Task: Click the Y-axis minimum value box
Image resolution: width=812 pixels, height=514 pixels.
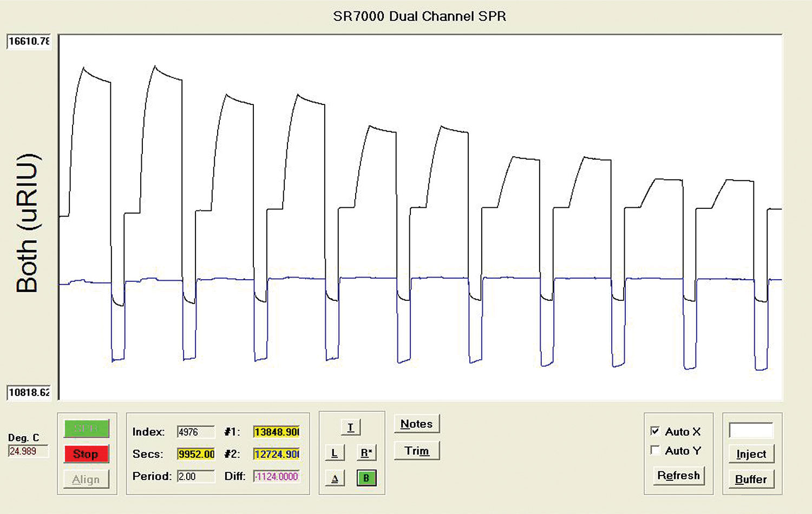Action: pos(29,392)
